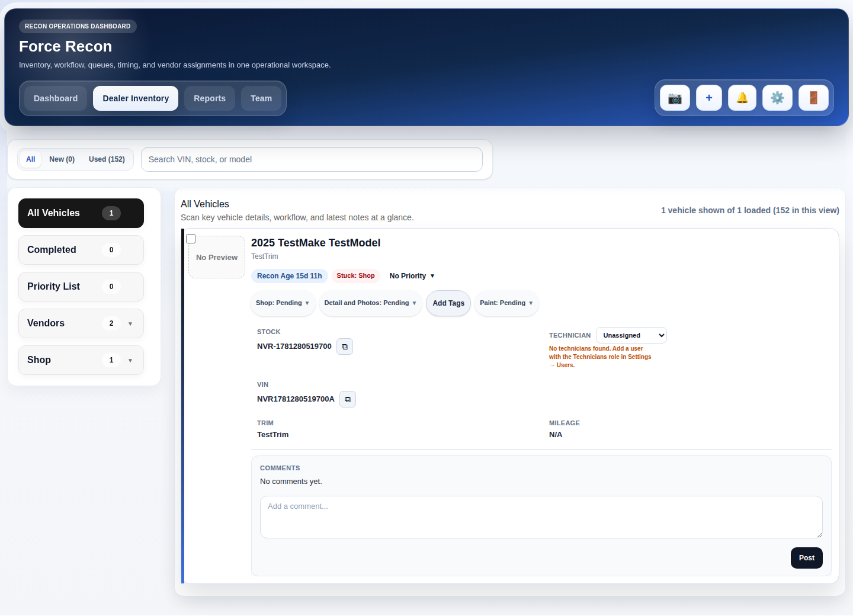Select the Dealer Inventory tab
The image size is (853, 616).
(x=136, y=98)
